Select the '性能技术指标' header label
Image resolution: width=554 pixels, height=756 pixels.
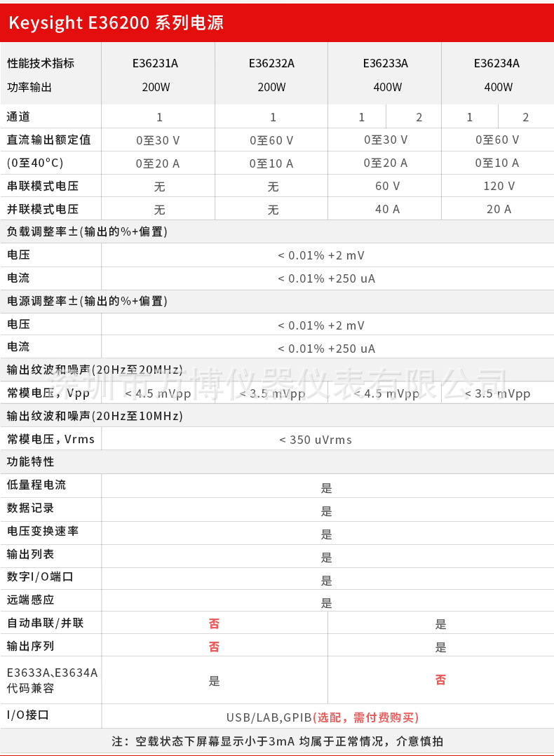coord(41,63)
